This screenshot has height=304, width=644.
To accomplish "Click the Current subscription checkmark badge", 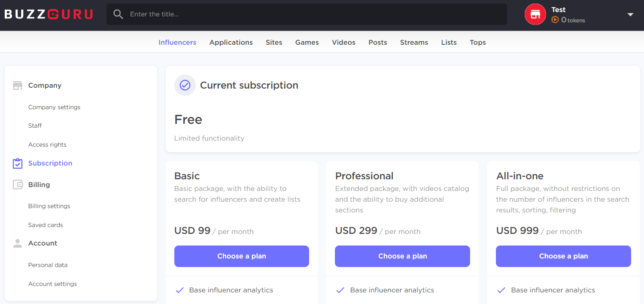I will pos(185,85).
